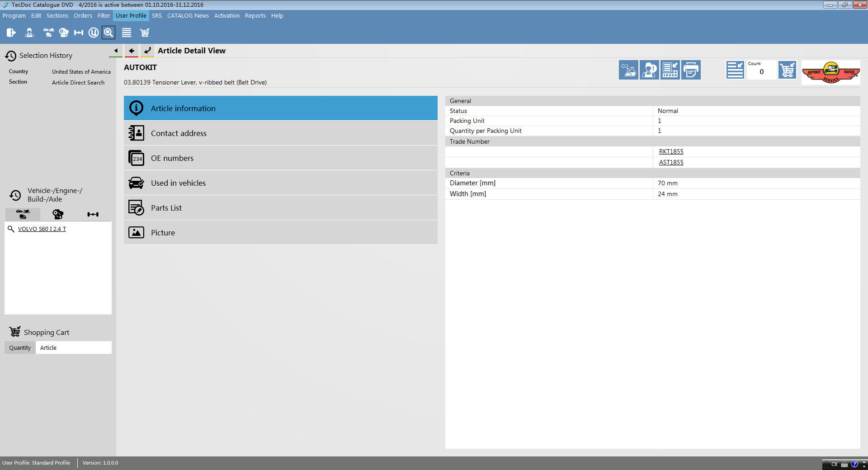The image size is (868, 470).
Task: Open trade number RKT1855 link
Action: (671, 151)
